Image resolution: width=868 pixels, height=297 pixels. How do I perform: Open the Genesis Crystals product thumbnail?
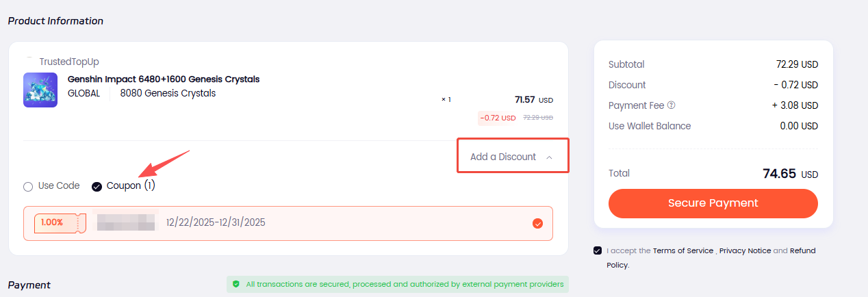tap(40, 90)
